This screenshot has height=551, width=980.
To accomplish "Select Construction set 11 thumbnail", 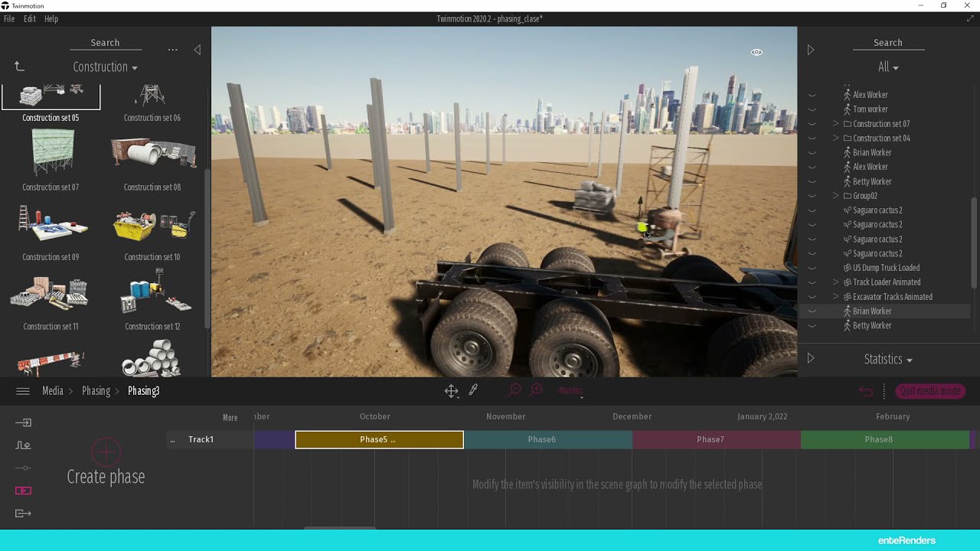I will click(x=51, y=295).
